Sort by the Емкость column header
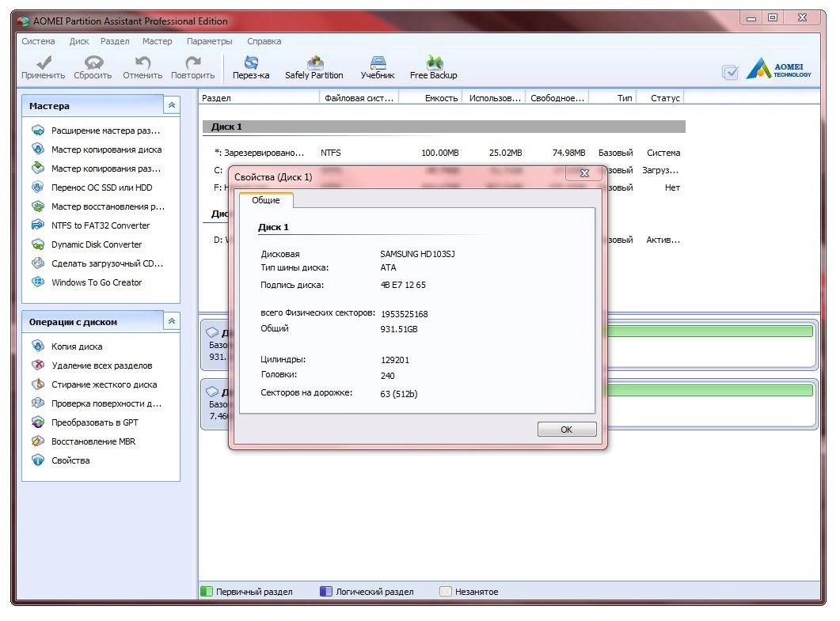840x621 pixels. [431, 98]
